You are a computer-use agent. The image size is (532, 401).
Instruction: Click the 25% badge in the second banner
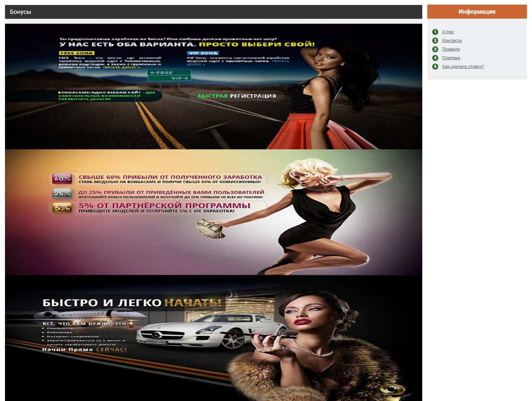coord(62,193)
